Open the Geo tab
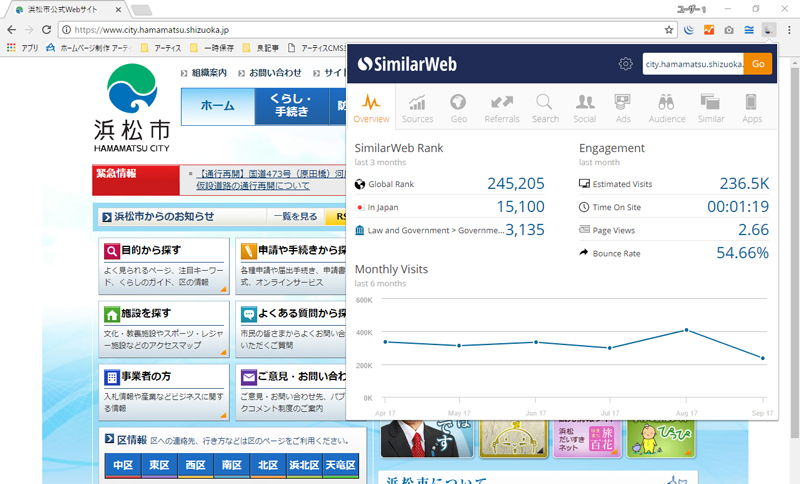This screenshot has width=800, height=484. coord(458,109)
